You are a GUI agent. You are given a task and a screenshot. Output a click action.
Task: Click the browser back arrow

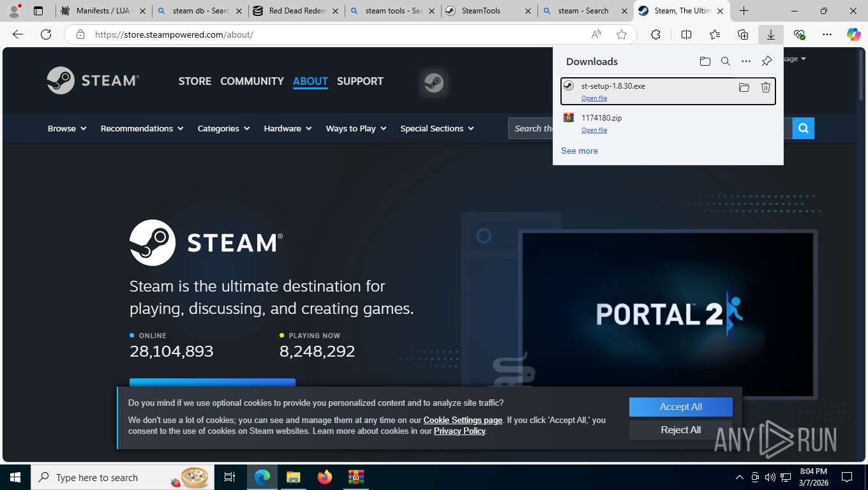coord(18,34)
